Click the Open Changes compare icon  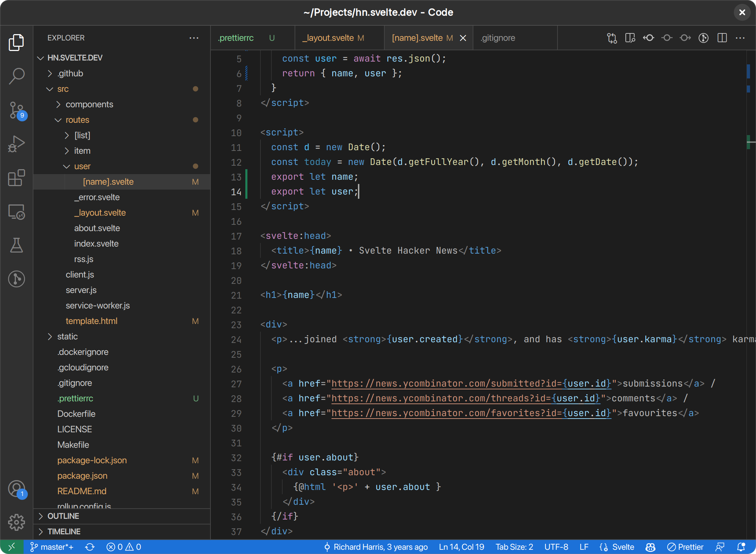pyautogui.click(x=612, y=38)
